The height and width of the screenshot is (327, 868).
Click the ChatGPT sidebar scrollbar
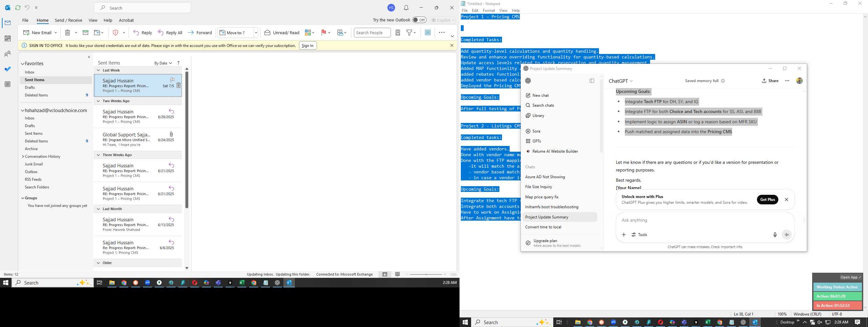click(x=601, y=116)
